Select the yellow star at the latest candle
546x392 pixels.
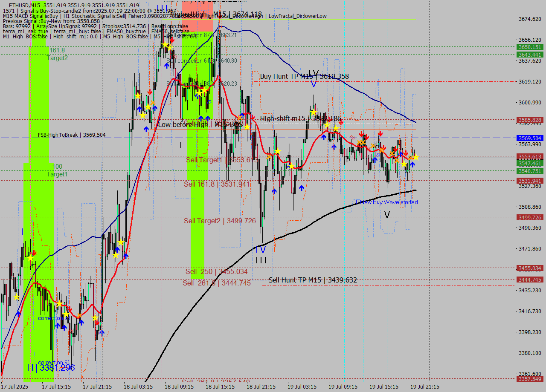tap(415, 157)
